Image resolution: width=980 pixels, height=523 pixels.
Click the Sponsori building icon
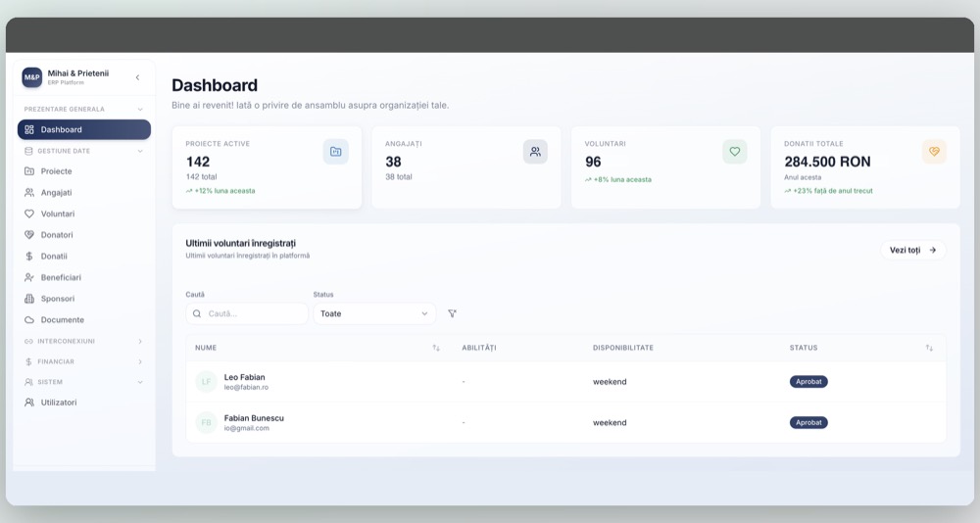pos(29,299)
